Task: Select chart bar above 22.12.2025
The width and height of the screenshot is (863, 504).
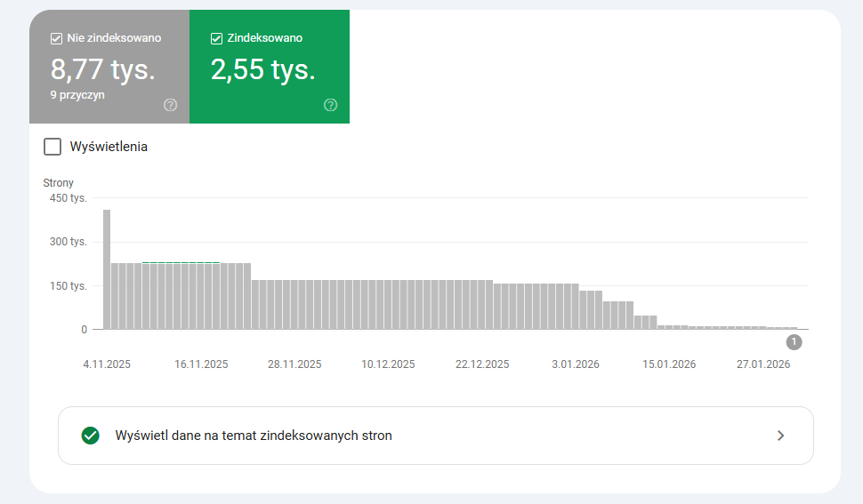Action: [481, 305]
